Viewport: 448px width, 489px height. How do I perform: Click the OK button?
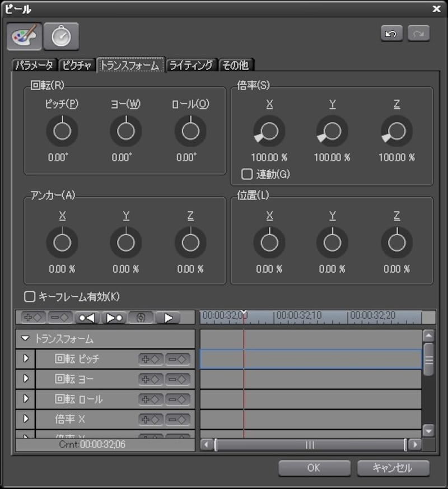click(314, 469)
